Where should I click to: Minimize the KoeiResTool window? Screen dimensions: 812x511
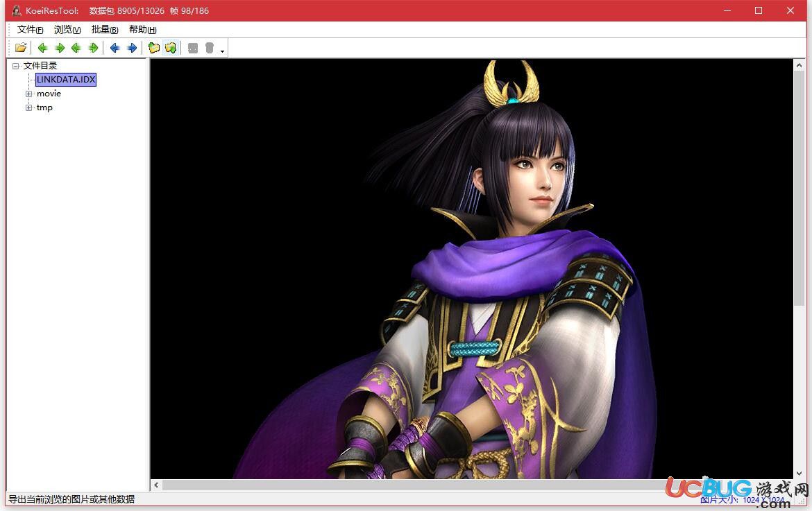tap(727, 10)
